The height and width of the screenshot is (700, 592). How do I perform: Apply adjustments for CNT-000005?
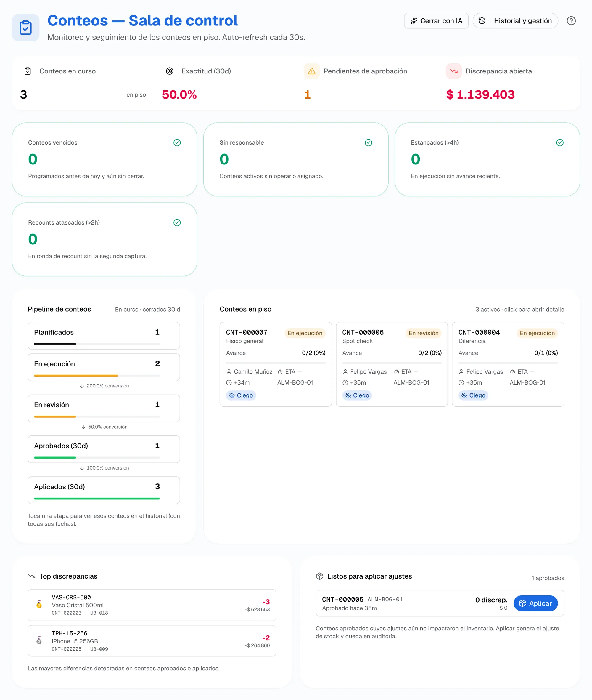click(535, 603)
